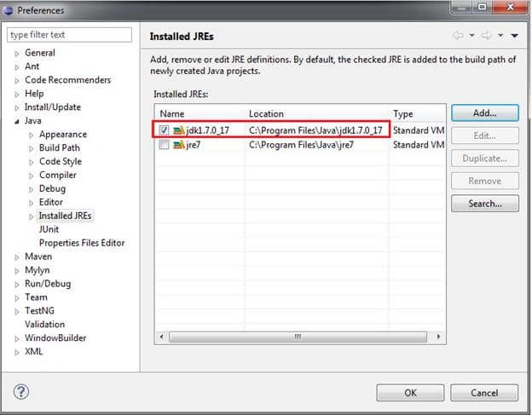The width and height of the screenshot is (532, 415).
Task: Click Standard VM type in jre7 row
Action: click(419, 145)
